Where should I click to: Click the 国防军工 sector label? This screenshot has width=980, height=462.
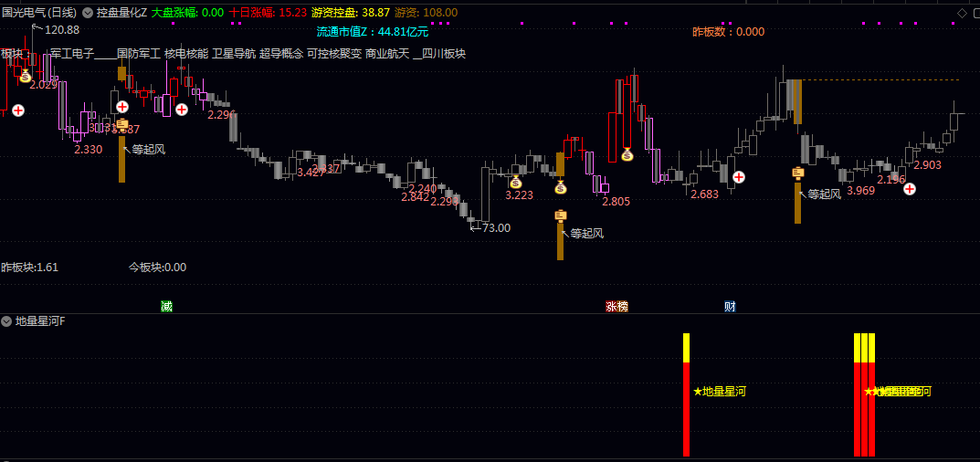[139, 54]
